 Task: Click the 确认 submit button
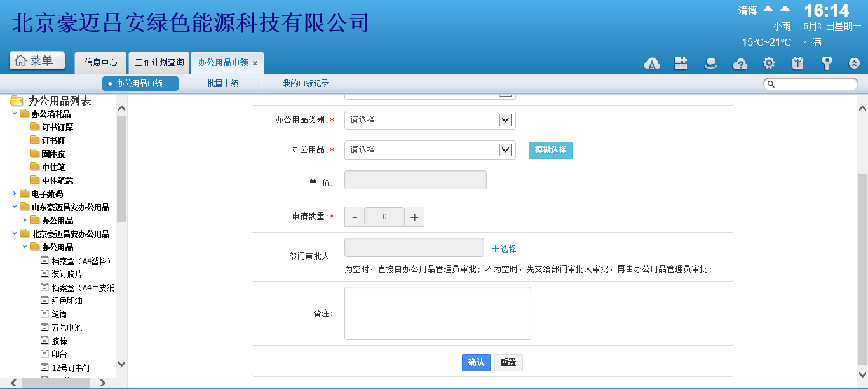[476, 362]
